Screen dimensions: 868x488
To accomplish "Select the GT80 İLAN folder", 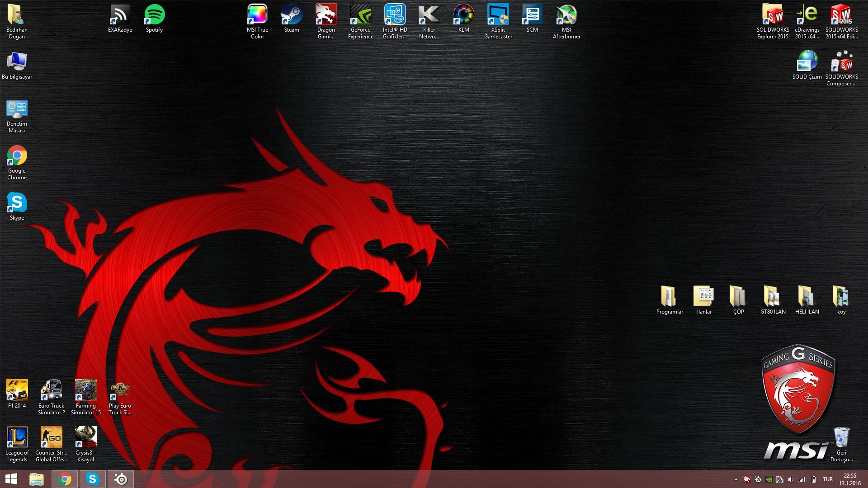I will [x=773, y=297].
